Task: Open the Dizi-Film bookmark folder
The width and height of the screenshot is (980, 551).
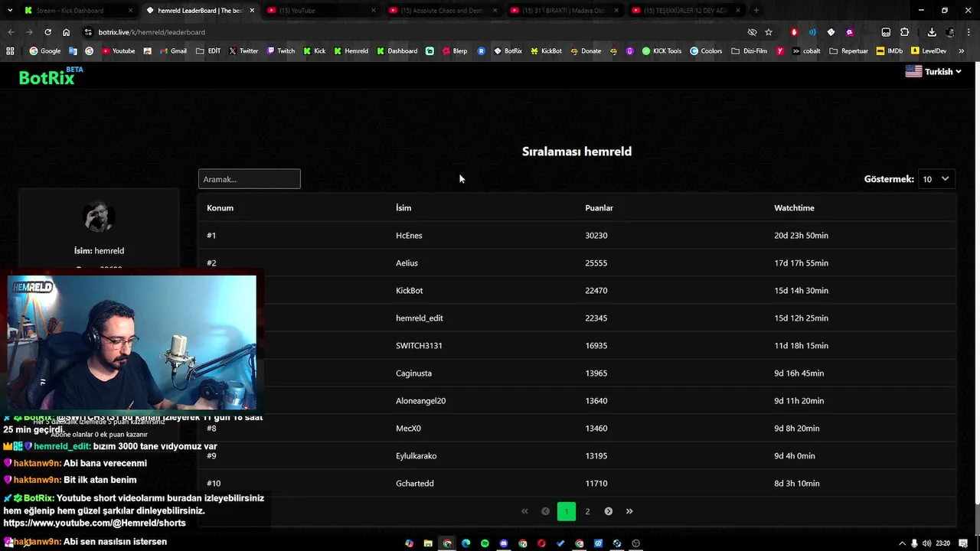Action: click(x=749, y=51)
